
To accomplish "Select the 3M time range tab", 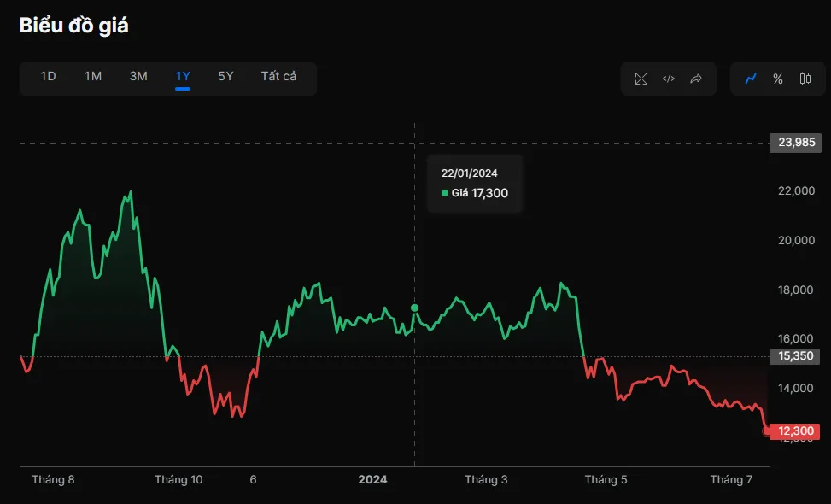I will tap(138, 76).
